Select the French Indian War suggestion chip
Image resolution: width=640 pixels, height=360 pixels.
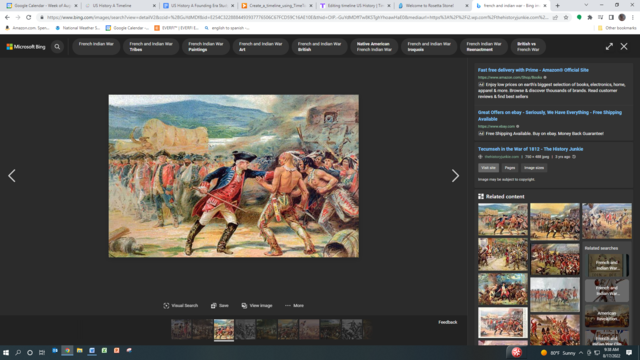96,47
